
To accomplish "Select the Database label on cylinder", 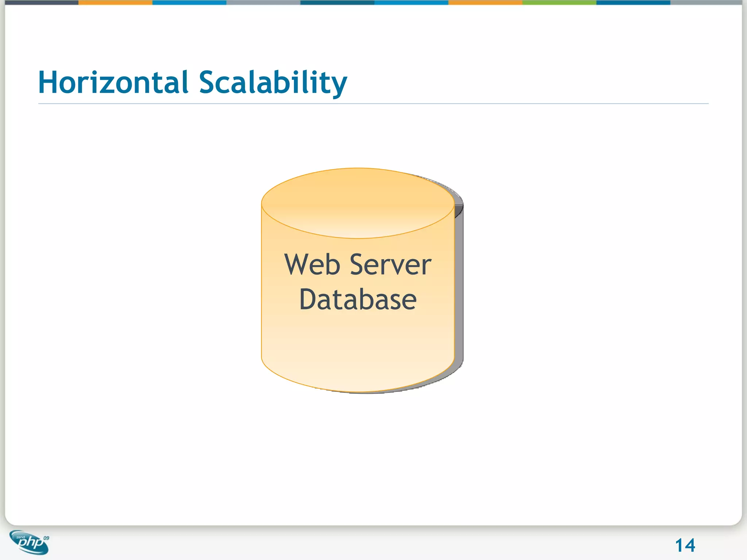I will (x=358, y=299).
